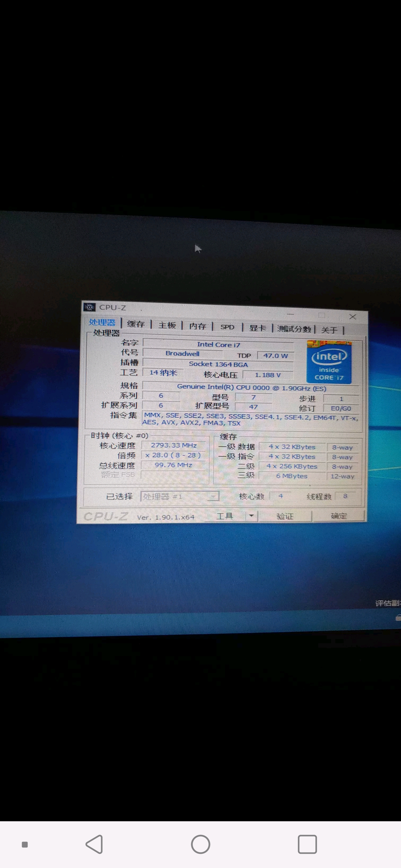Click the revision value E0/G0
Screen dimensions: 401x868
pyautogui.click(x=341, y=408)
